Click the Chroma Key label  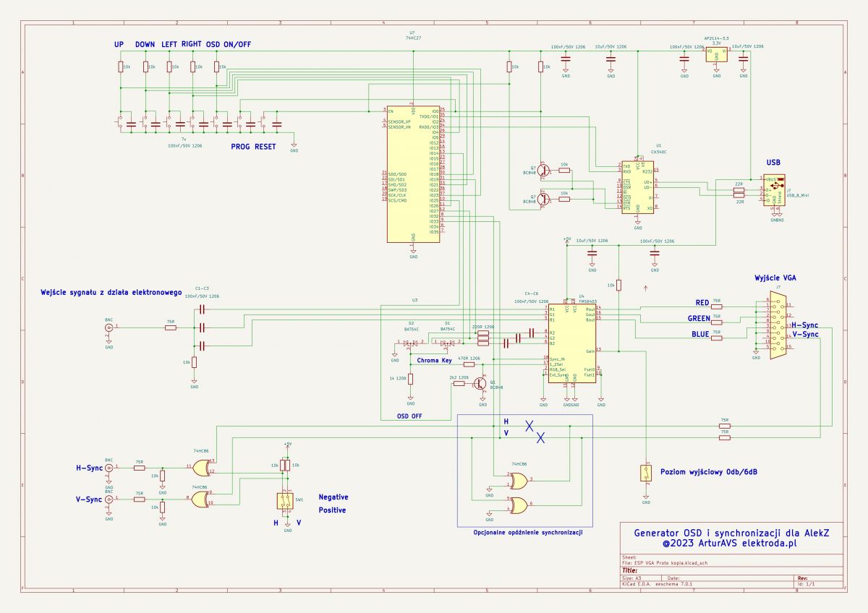click(x=434, y=360)
